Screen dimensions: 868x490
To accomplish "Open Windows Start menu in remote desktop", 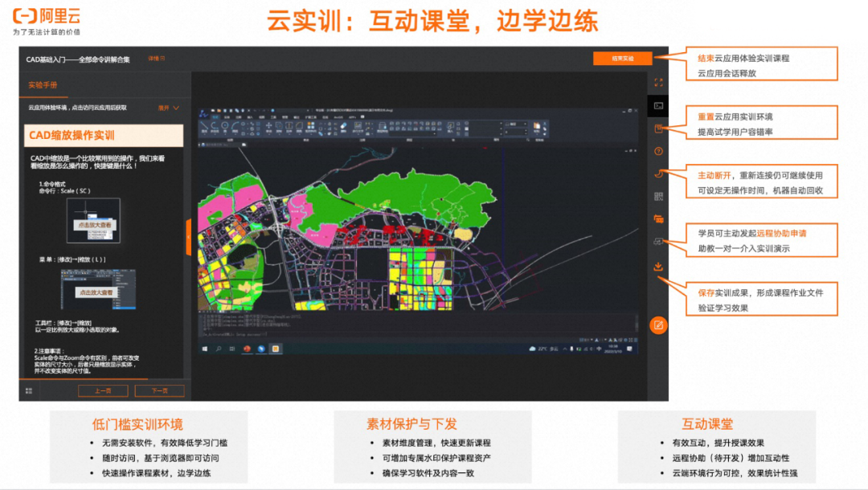I will (205, 349).
